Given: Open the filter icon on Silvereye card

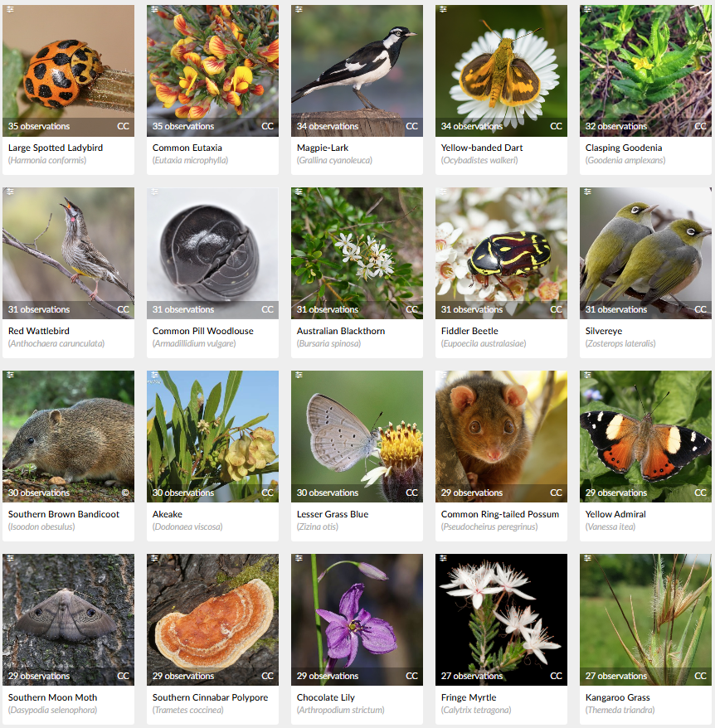Looking at the screenshot, I should (587, 192).
